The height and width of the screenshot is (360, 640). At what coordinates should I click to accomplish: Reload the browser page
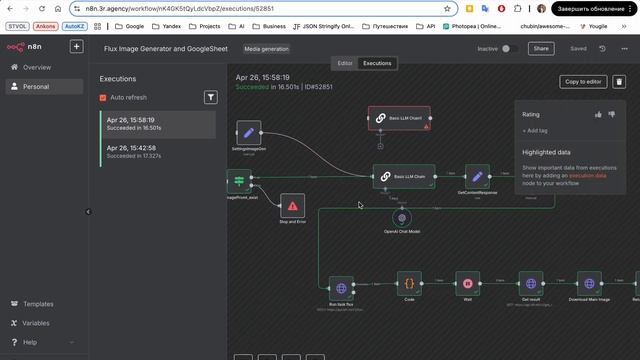42,9
